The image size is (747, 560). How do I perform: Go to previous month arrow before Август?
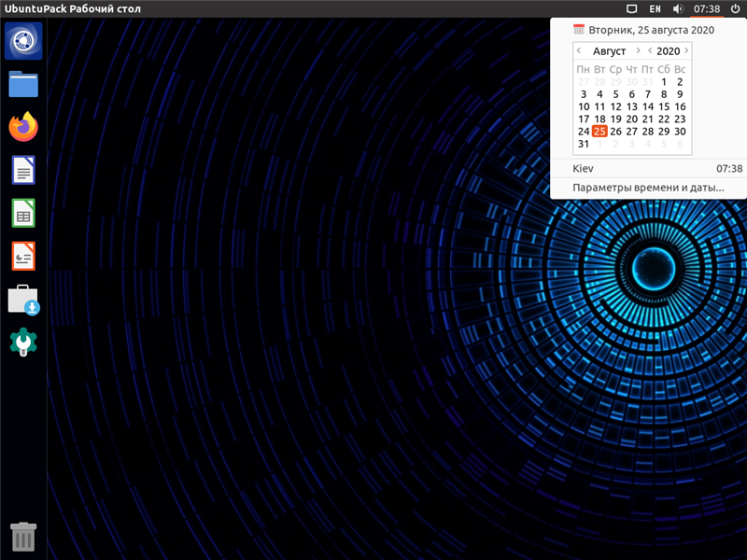pyautogui.click(x=579, y=50)
